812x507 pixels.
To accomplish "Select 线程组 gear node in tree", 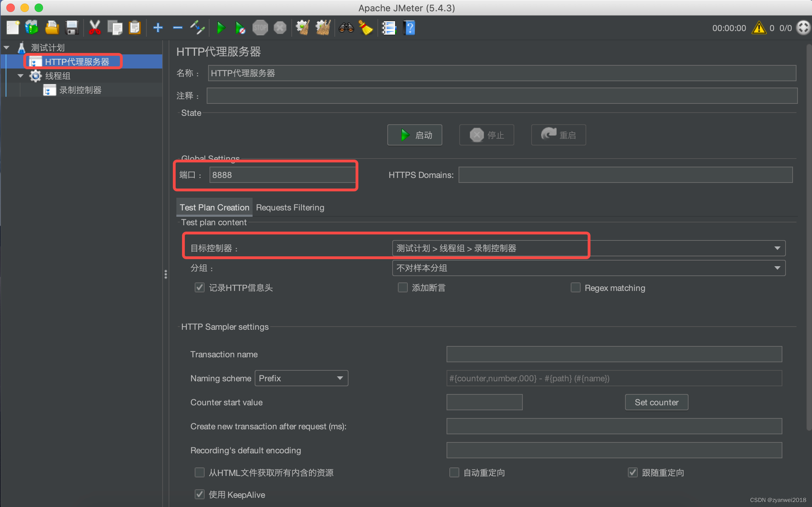I will (x=57, y=76).
